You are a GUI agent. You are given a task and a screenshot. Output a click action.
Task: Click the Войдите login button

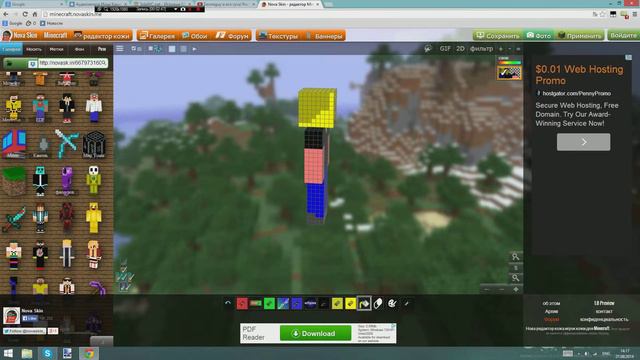click(x=623, y=36)
